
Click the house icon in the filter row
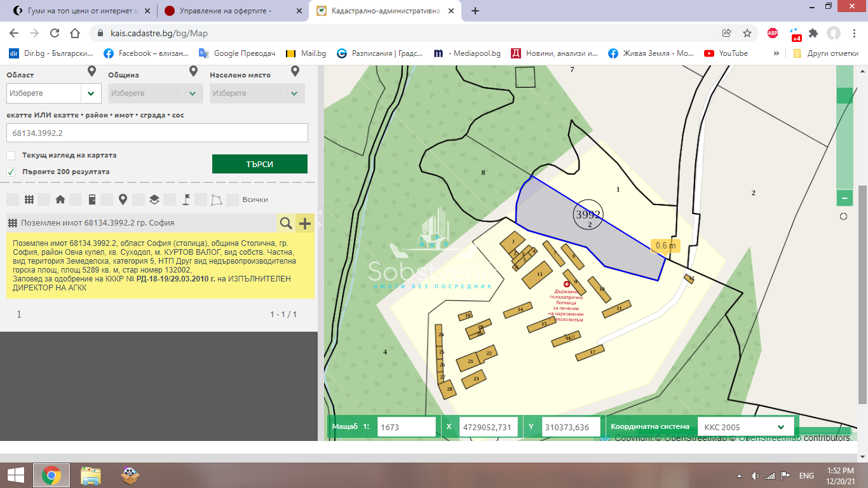(x=60, y=200)
